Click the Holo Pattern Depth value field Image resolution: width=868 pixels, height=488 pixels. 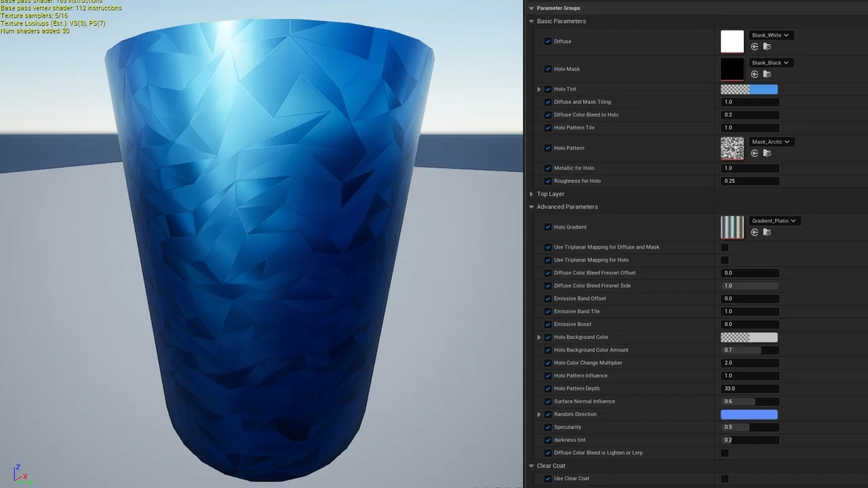749,388
